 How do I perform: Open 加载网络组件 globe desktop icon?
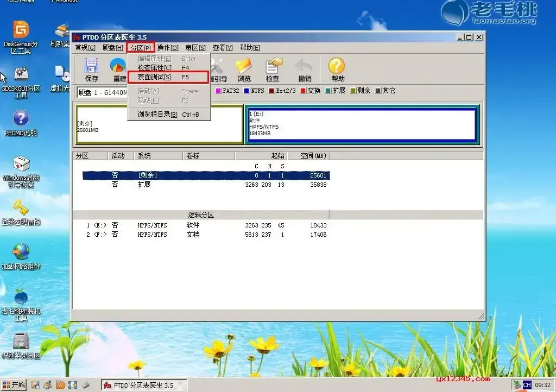(x=21, y=257)
